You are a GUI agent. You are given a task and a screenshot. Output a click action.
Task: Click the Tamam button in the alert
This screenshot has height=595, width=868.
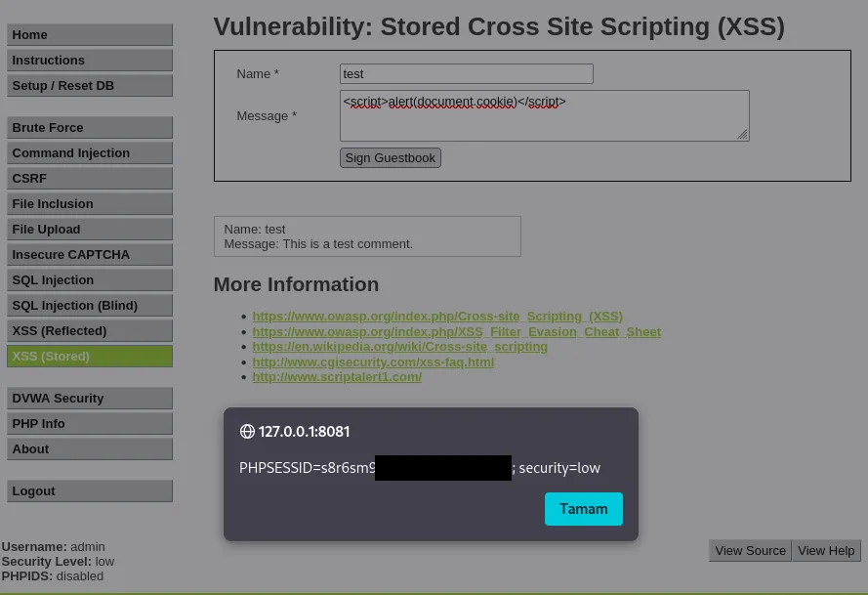pos(584,509)
